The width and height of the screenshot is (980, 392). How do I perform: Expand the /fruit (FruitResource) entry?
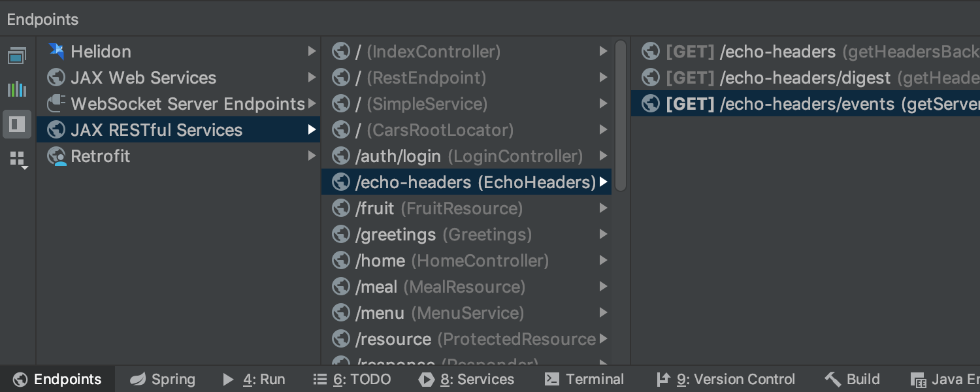[x=602, y=208]
